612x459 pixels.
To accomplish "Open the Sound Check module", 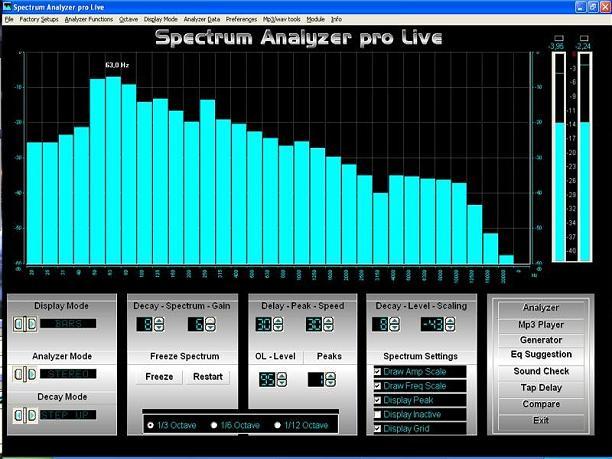I will (x=541, y=371).
